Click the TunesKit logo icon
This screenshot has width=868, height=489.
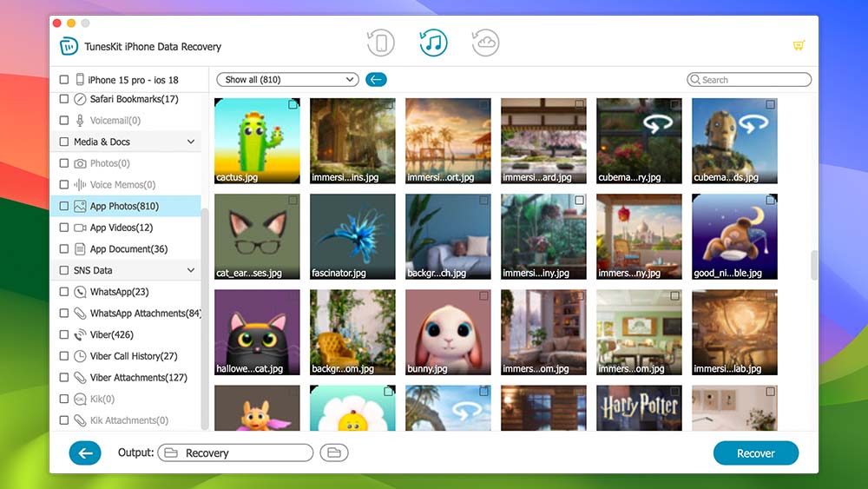pos(69,47)
